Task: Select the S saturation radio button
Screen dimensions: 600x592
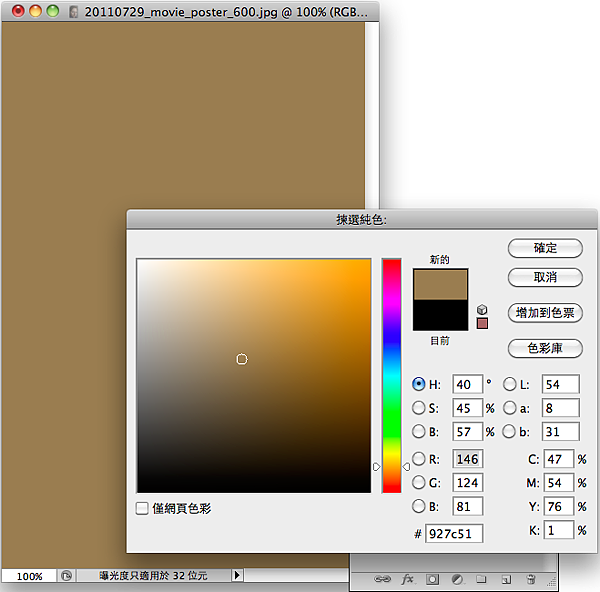Action: 419,408
